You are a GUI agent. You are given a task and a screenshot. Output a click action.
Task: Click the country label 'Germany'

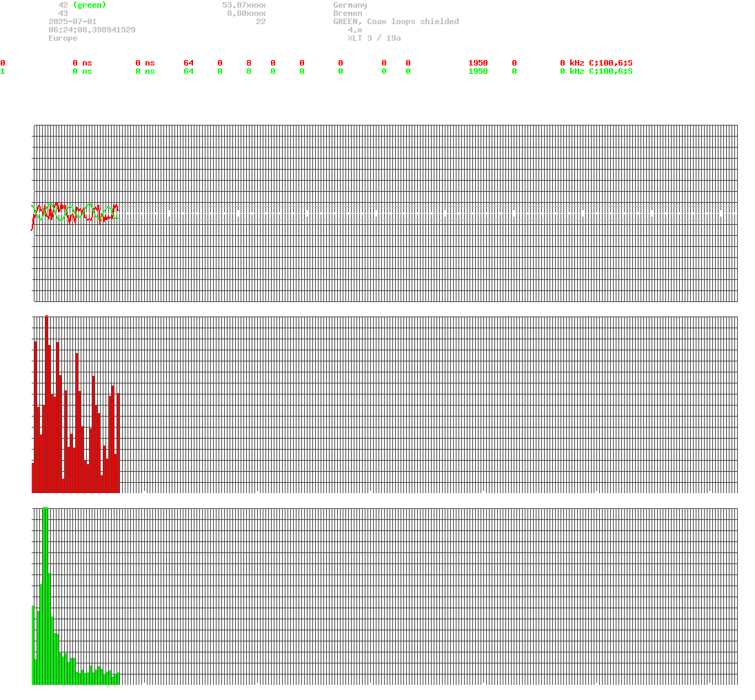point(350,5)
